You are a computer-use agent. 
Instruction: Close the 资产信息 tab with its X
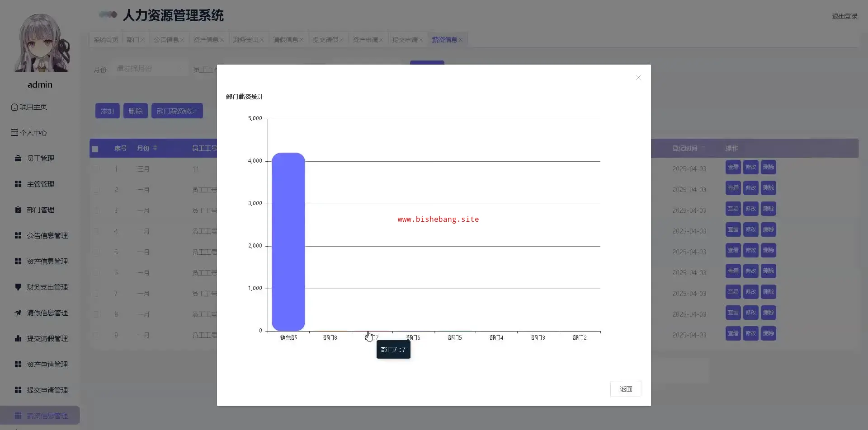[x=222, y=40]
